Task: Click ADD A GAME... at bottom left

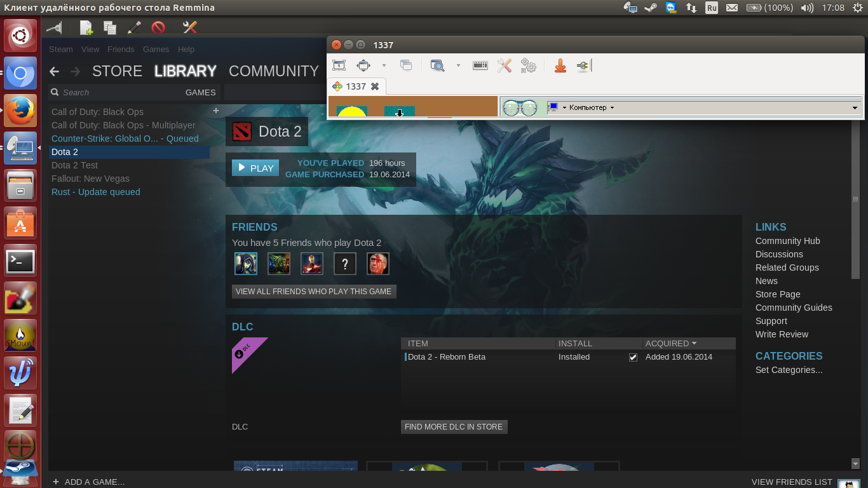Action: [x=88, y=482]
